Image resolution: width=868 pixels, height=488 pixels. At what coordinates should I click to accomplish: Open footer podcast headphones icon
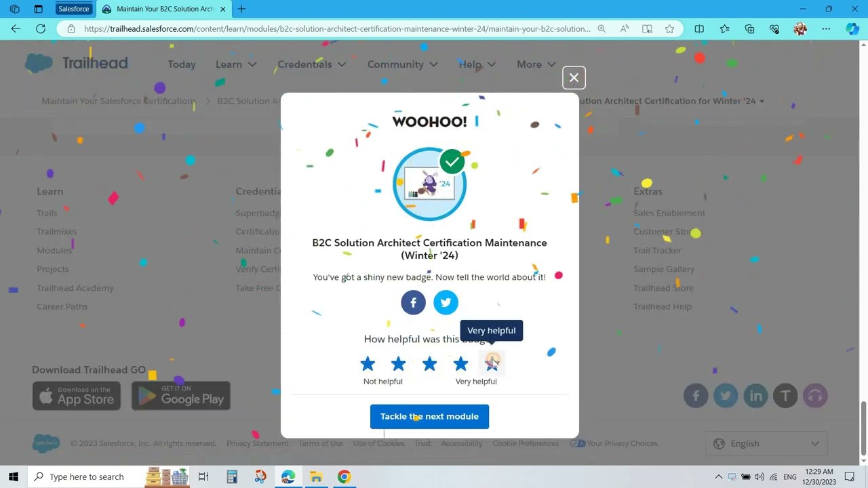coord(815,396)
